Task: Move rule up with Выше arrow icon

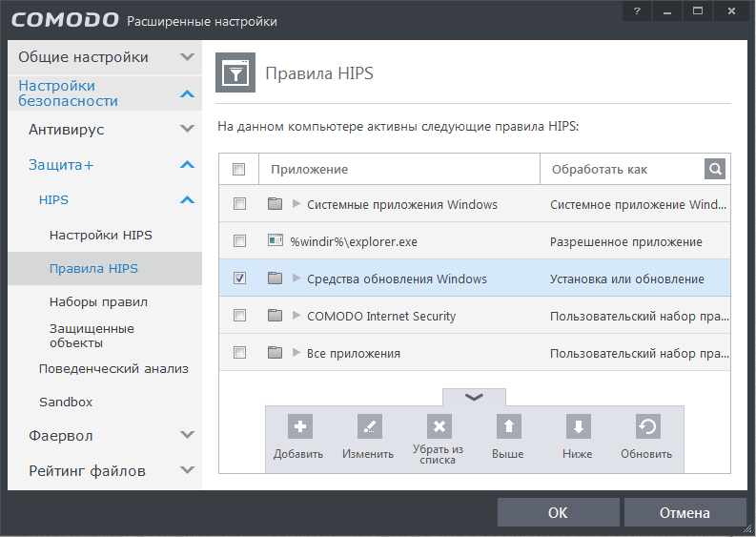Action: point(508,426)
